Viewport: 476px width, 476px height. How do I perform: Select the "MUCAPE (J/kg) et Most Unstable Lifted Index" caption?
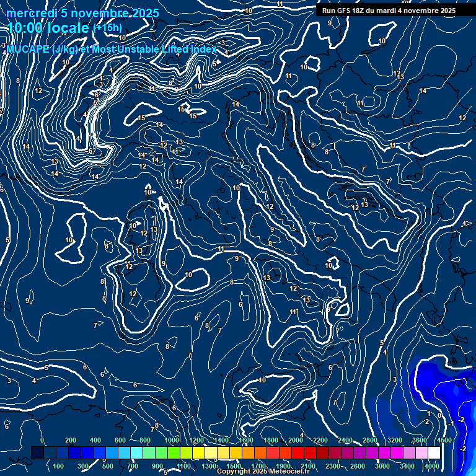pyautogui.click(x=112, y=49)
